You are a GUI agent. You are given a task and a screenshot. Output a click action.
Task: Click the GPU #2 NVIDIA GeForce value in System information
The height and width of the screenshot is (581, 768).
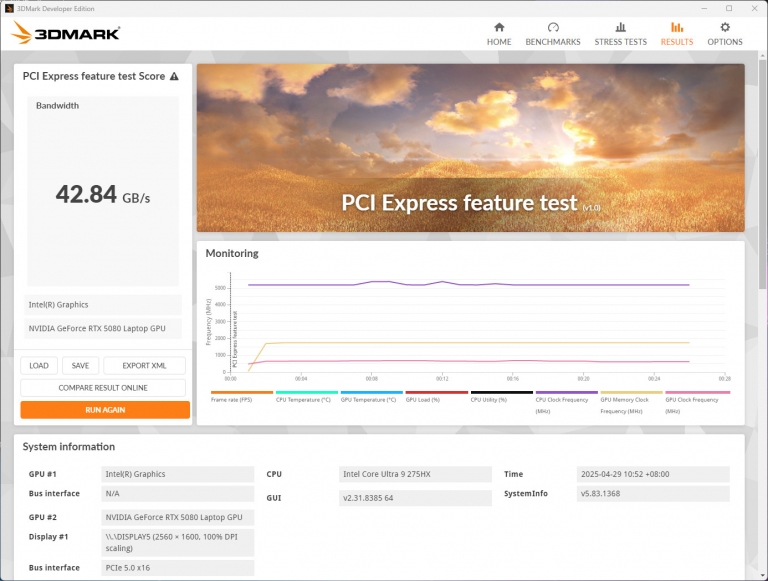click(x=177, y=517)
